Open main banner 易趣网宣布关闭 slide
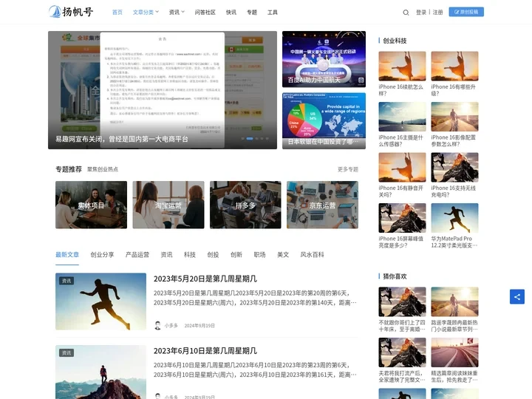The image size is (532, 399). [163, 90]
